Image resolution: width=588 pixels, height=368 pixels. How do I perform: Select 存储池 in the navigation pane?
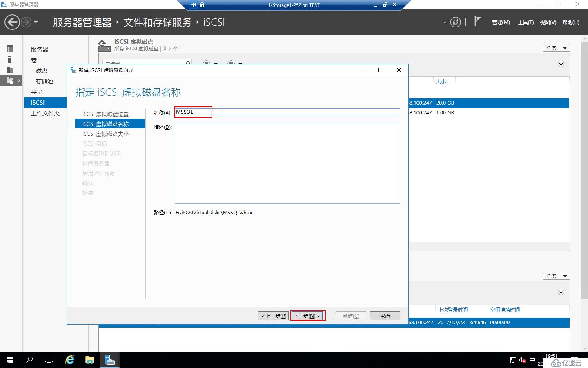[45, 81]
